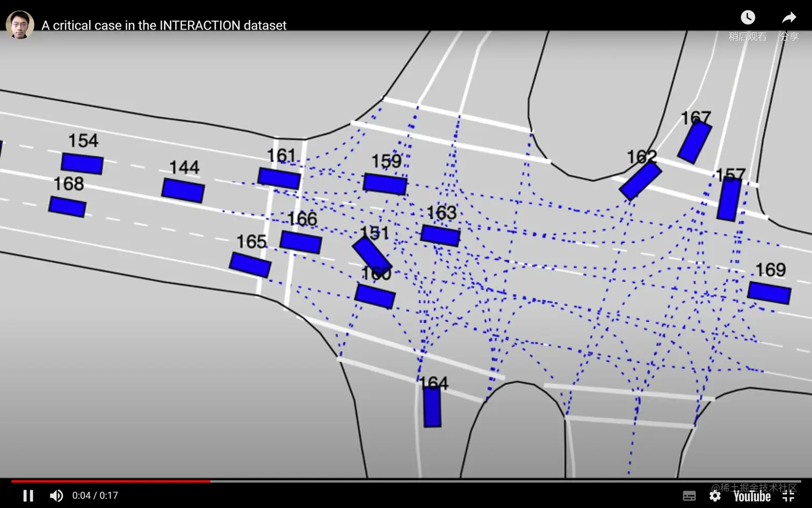Open the video on YouTube via the logo

coord(752,496)
